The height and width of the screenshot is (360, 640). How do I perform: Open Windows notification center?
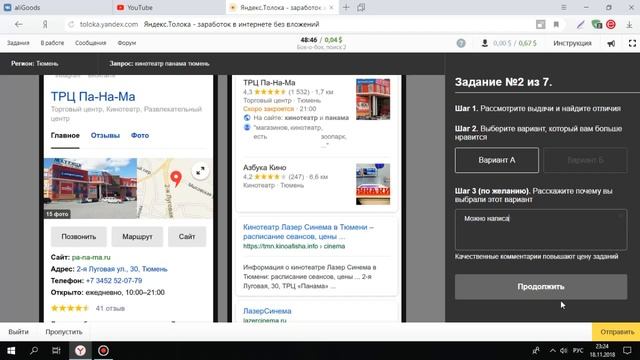tap(627, 351)
